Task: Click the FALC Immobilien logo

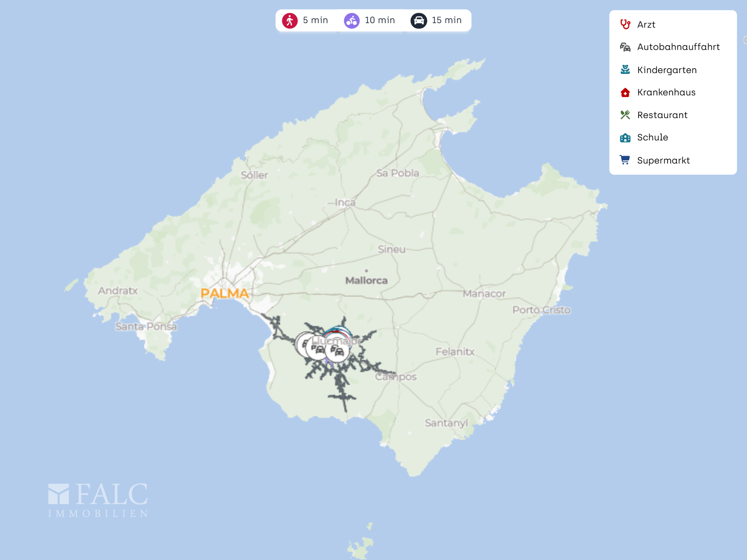Action: click(98, 500)
